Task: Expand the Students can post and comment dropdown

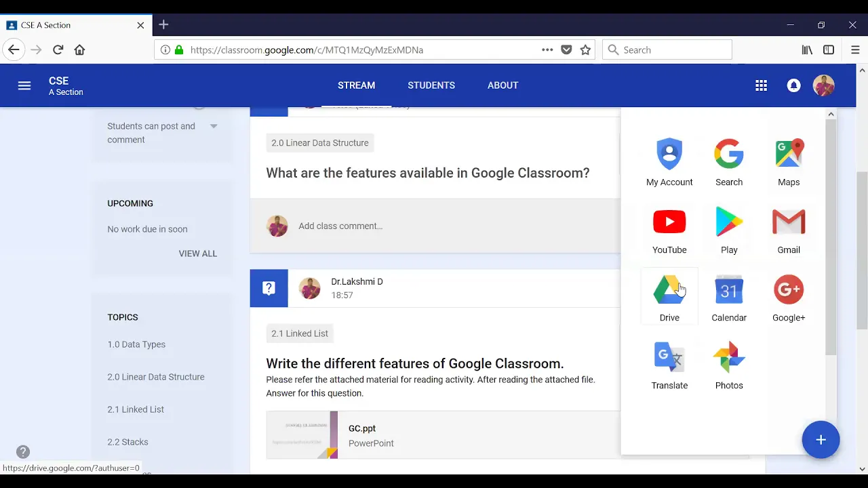Action: [x=214, y=126]
